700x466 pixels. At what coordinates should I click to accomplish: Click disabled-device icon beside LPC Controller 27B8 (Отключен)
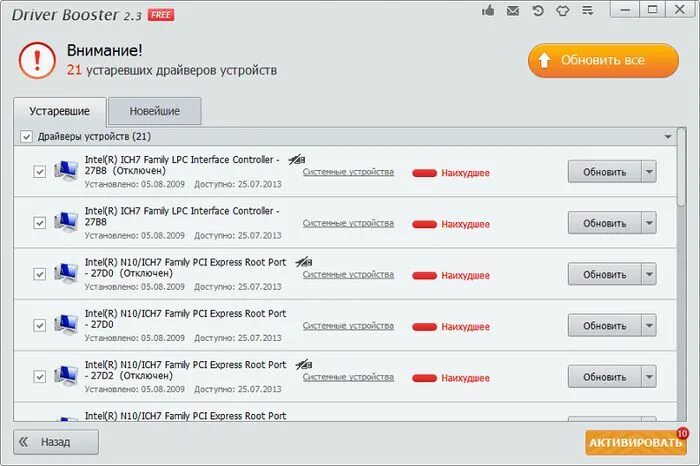pyautogui.click(x=297, y=159)
